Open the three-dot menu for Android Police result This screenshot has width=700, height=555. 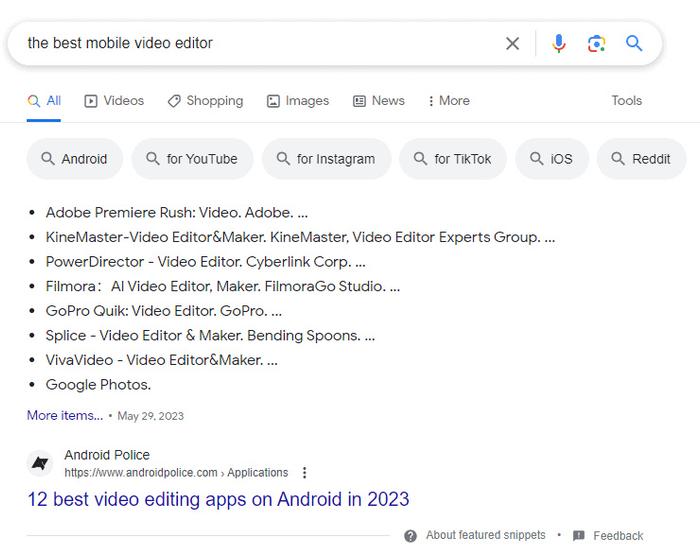coord(304,472)
